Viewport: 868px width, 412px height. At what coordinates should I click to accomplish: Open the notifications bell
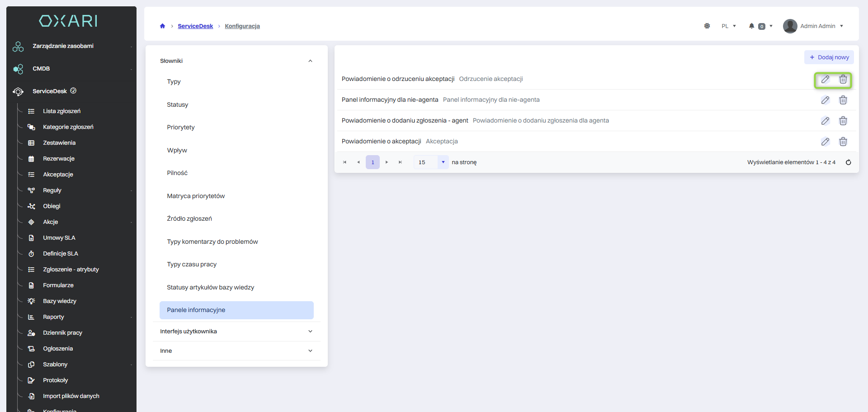click(751, 26)
